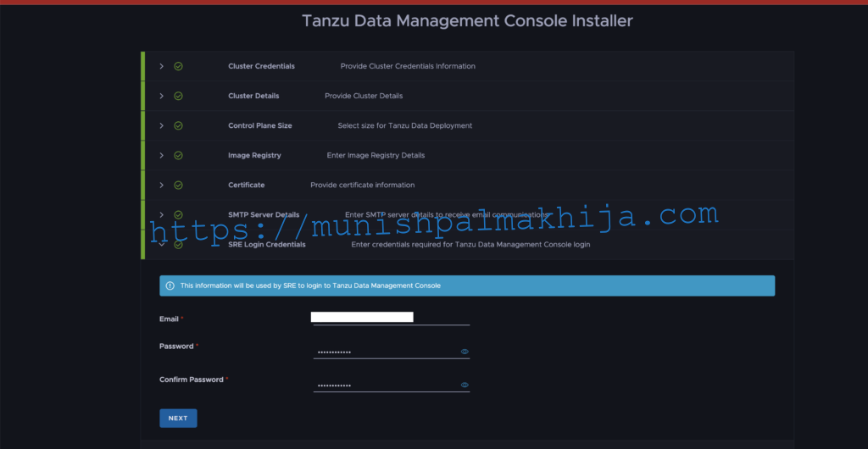868x449 pixels.
Task: Click Cluster Credentials green check icon
Action: [x=178, y=66]
